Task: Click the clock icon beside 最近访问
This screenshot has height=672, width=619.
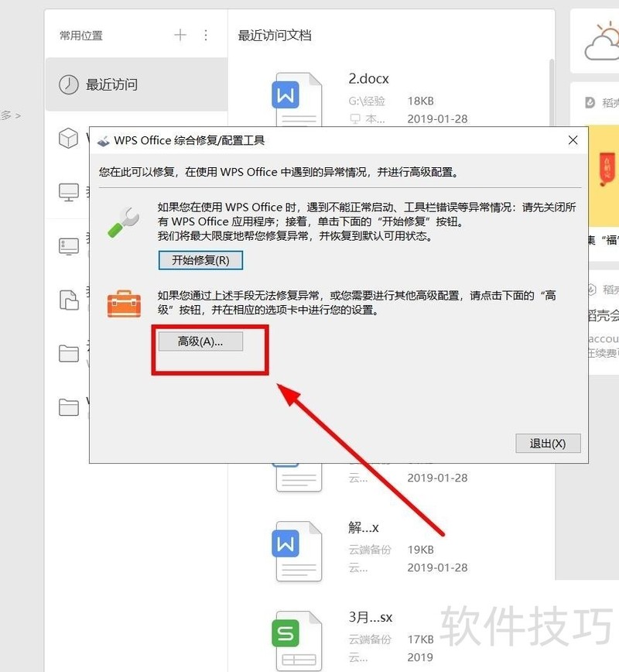Action: coord(69,84)
